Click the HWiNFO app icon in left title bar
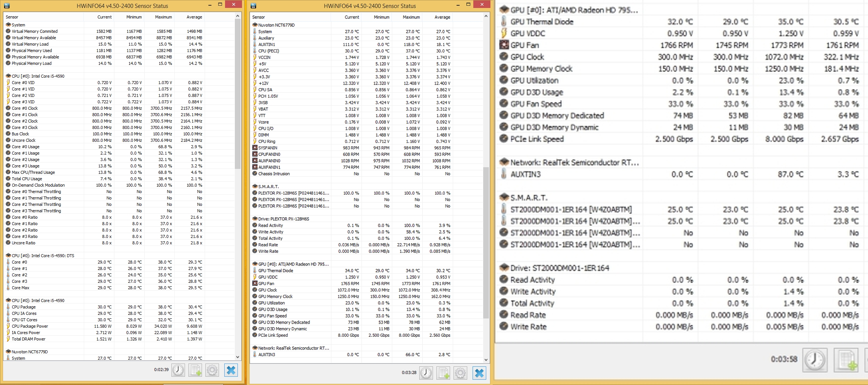The height and width of the screenshot is (385, 868). tap(7, 6)
